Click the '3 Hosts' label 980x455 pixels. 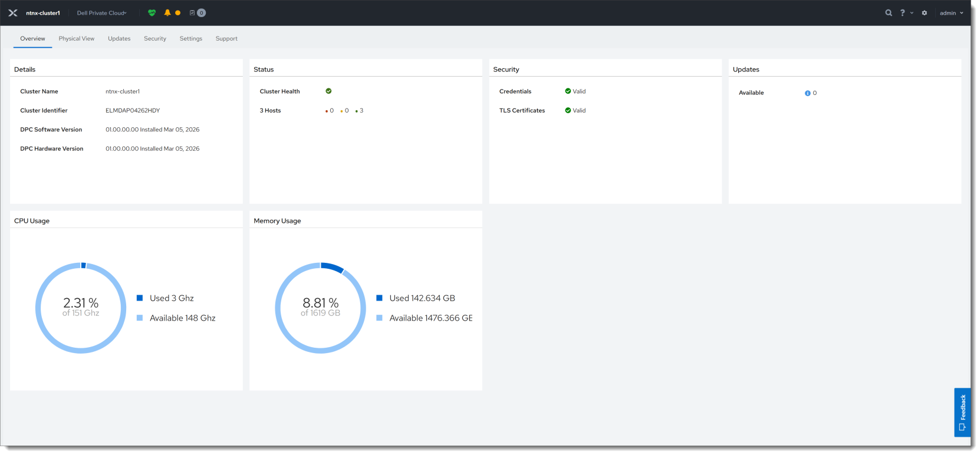[x=270, y=111]
